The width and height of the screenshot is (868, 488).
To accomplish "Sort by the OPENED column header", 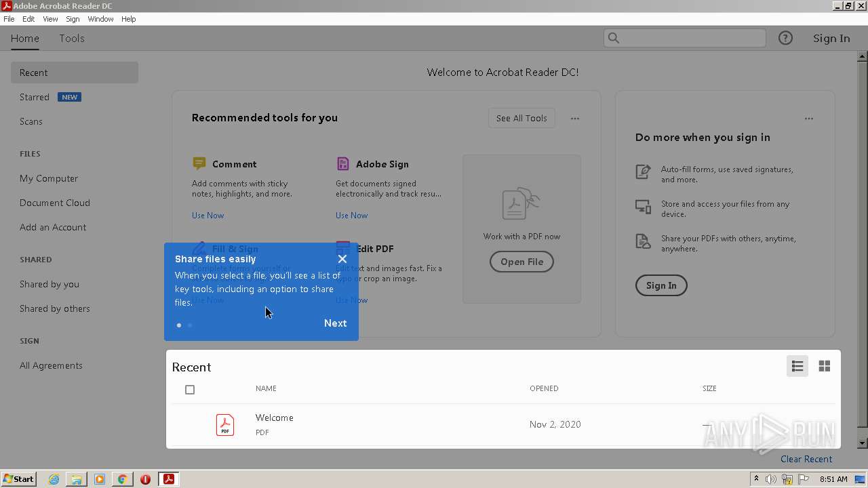I will coord(544,388).
